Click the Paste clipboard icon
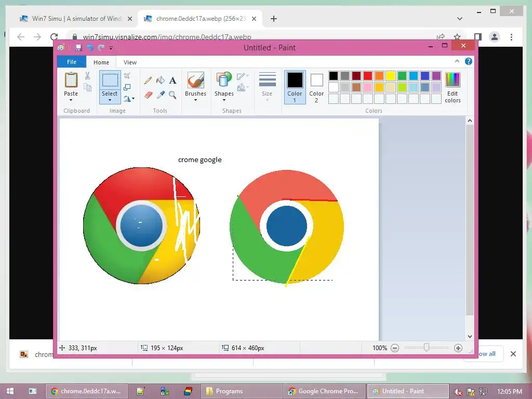Screen dimensions: 532x399 click(71, 80)
